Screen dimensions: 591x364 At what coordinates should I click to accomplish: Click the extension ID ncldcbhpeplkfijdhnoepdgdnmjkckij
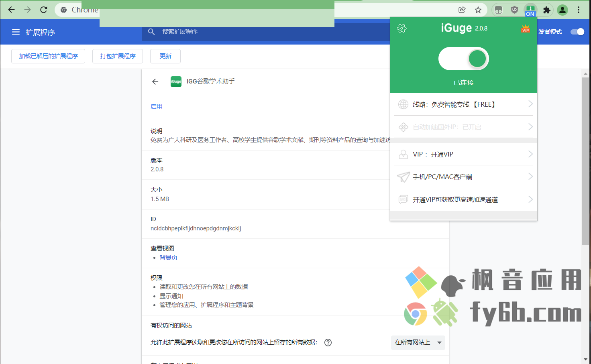point(196,228)
